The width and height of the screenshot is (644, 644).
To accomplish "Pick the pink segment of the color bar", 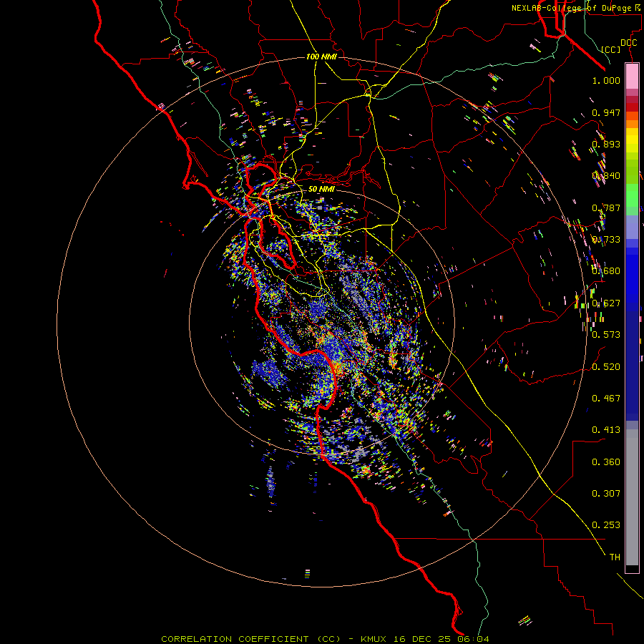I will 632,77.
